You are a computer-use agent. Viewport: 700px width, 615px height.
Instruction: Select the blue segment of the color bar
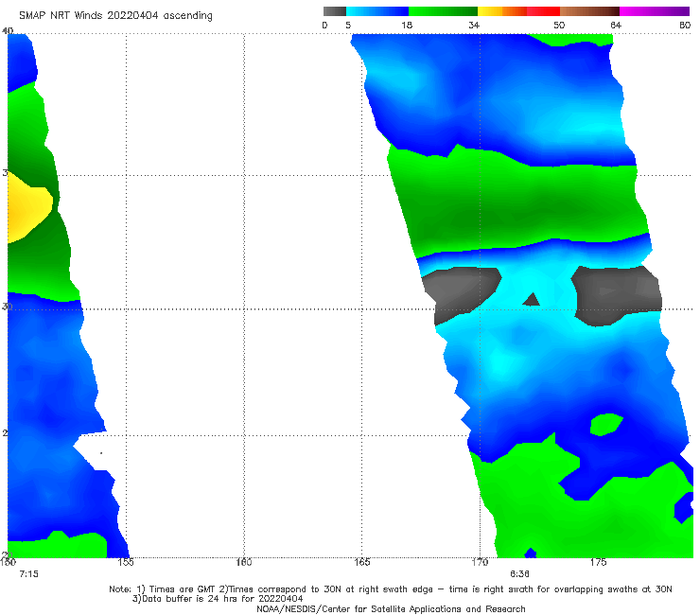pyautogui.click(x=377, y=11)
